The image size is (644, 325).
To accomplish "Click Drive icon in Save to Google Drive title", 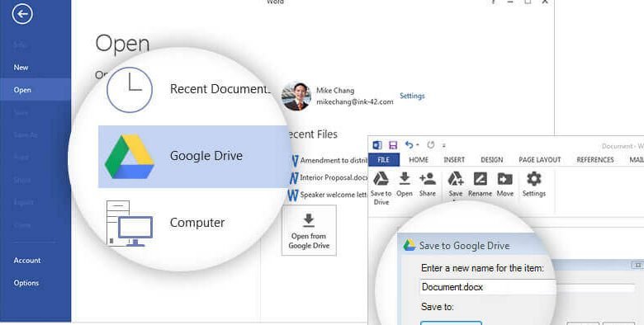I will (x=409, y=245).
